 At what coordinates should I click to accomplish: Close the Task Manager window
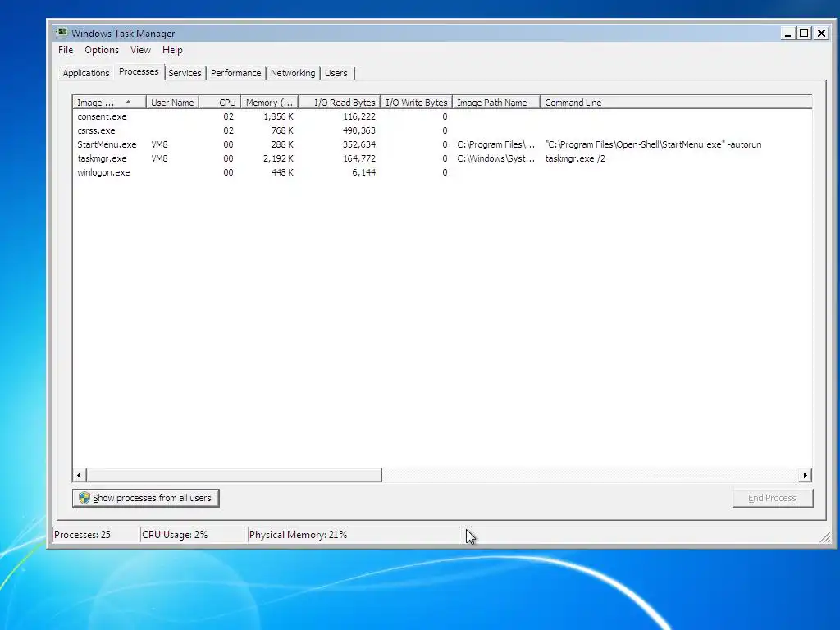click(821, 34)
